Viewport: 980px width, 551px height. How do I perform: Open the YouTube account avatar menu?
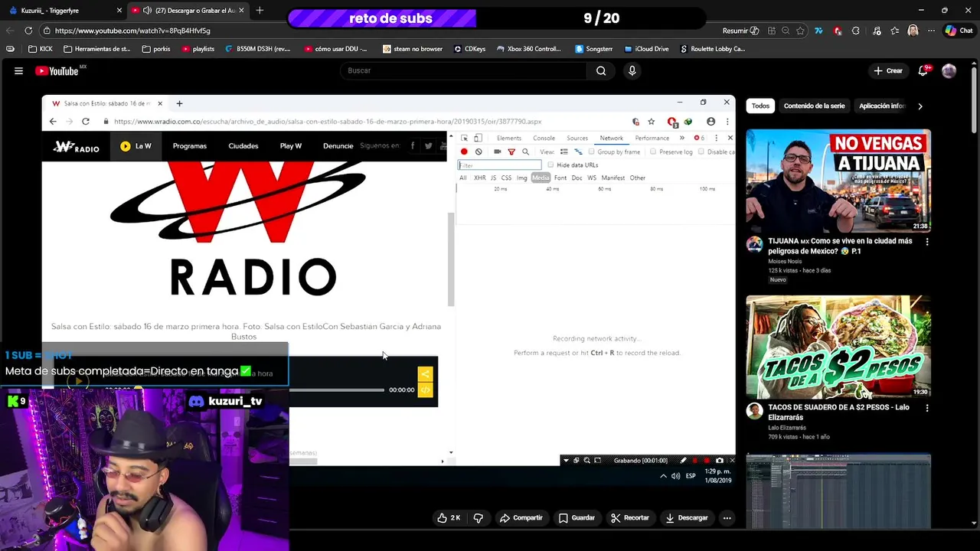pyautogui.click(x=949, y=70)
